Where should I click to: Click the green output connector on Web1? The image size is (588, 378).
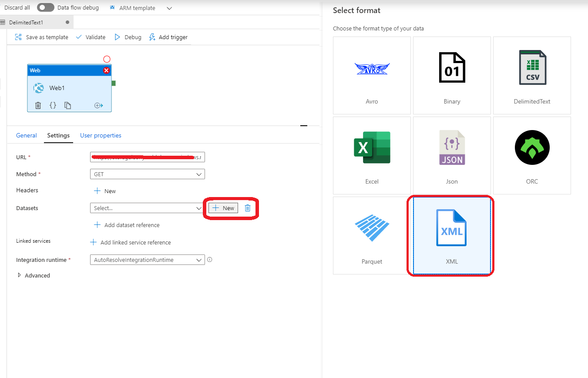click(x=114, y=83)
